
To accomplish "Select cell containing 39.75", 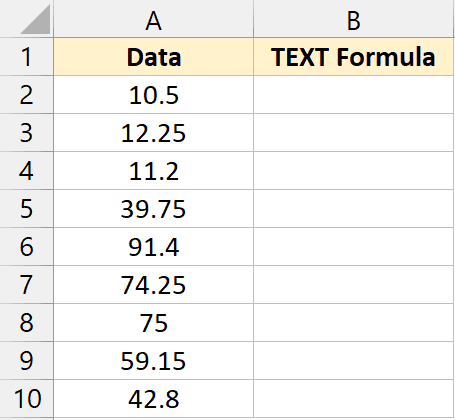I will 154,209.
